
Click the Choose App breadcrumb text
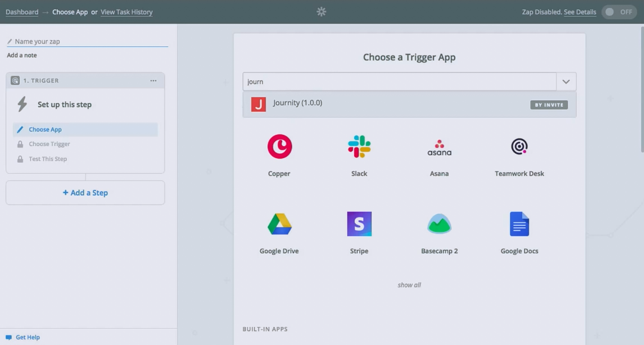point(70,12)
